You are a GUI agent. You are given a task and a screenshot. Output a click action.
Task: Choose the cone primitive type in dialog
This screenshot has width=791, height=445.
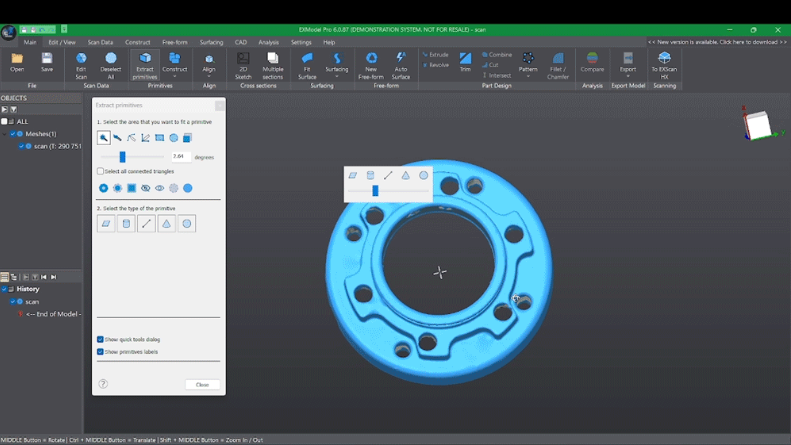(166, 224)
